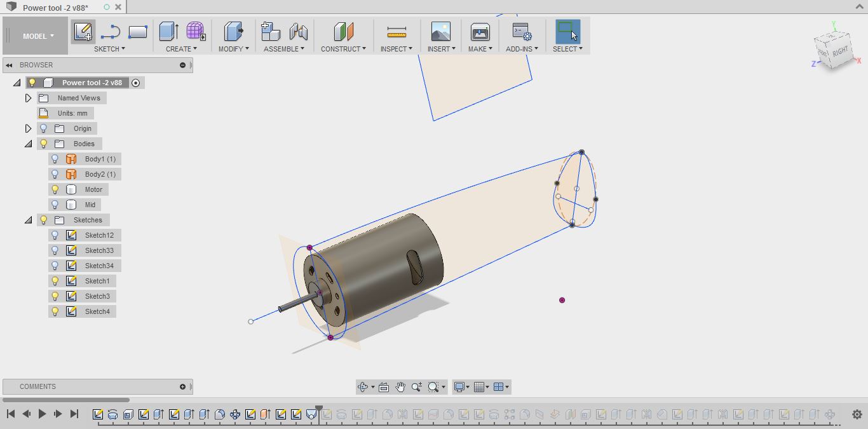Screen dimensions: 868x429
Task: Click the Extrude icon in Create
Action: click(x=168, y=31)
